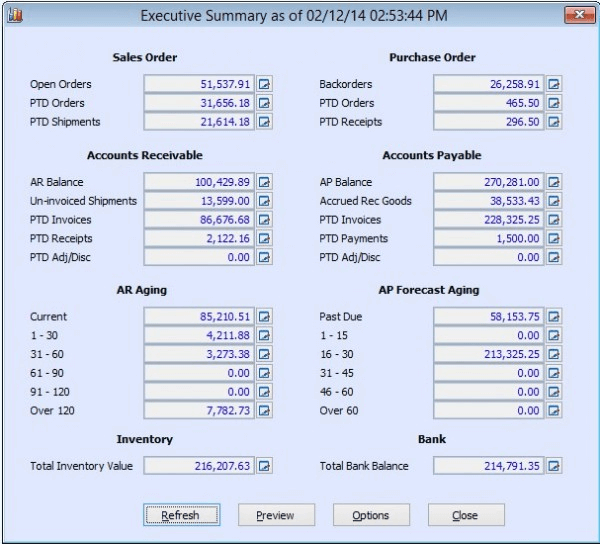
Task: Click the AR Aging heading
Action: (x=142, y=290)
